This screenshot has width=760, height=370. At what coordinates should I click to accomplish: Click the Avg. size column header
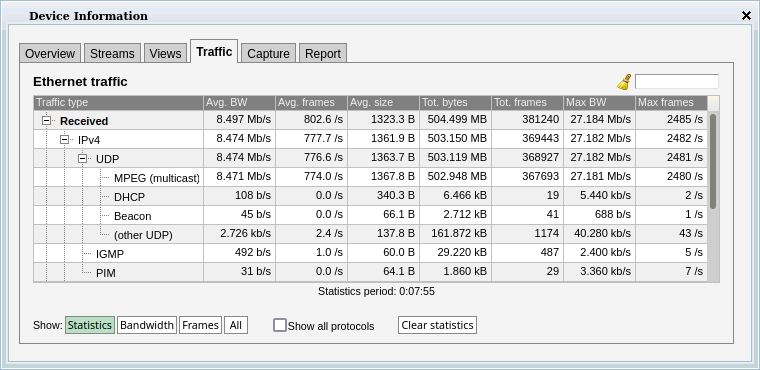point(383,103)
